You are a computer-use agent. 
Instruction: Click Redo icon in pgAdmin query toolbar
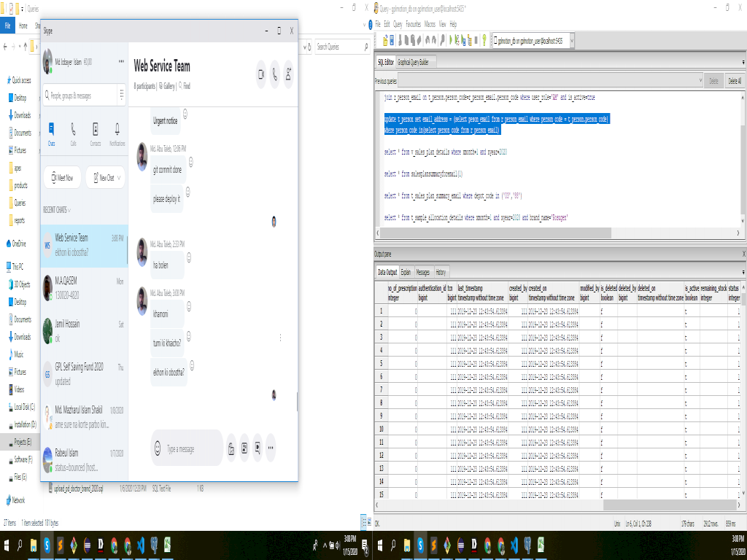pos(434,41)
